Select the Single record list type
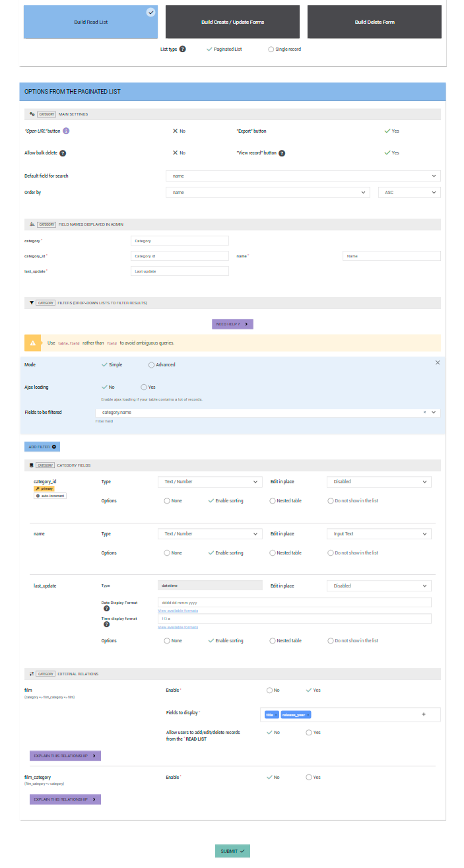This screenshot has height=868, width=464. 271,49
